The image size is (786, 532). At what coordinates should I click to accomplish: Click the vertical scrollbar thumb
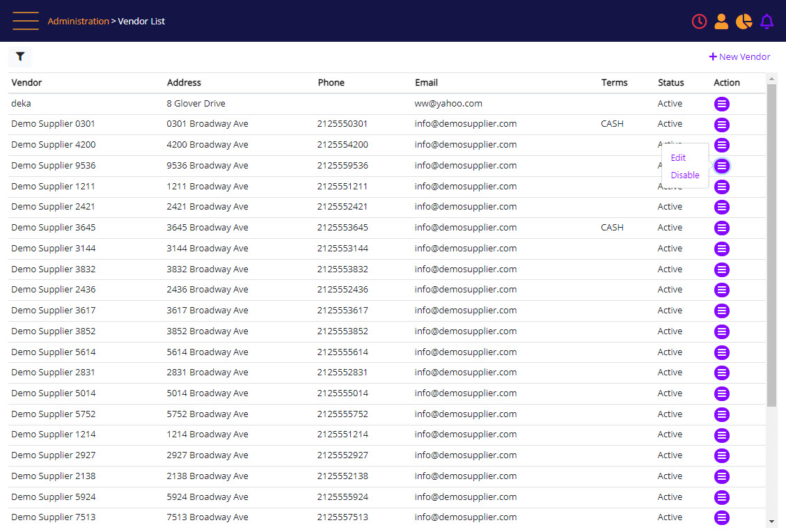click(x=771, y=244)
